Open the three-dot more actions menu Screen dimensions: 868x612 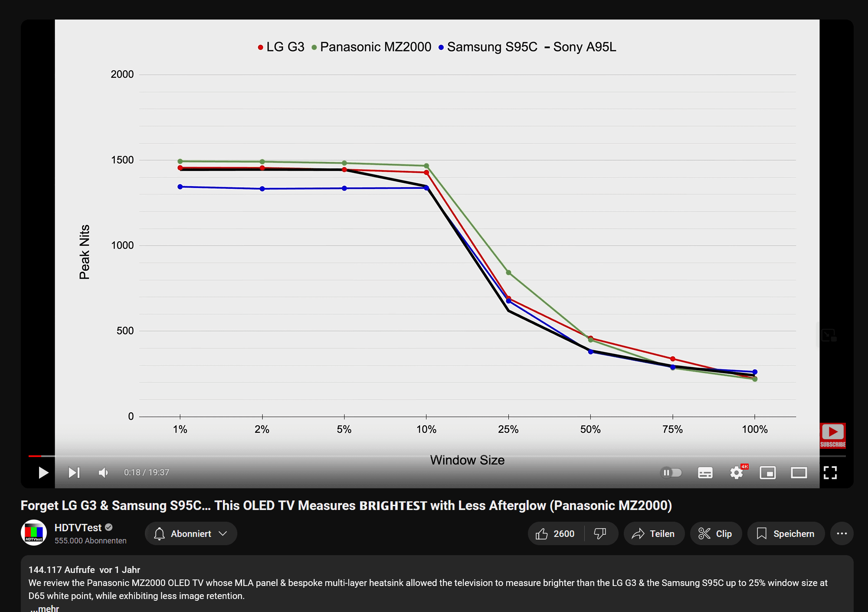point(842,533)
